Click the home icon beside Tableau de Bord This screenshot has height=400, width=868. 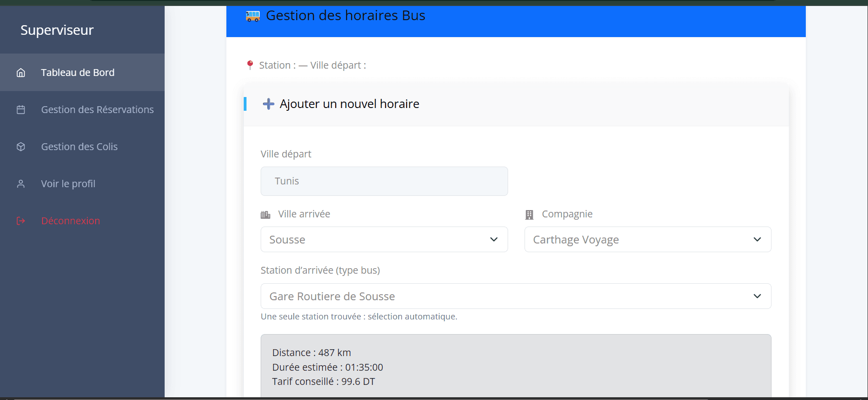21,73
